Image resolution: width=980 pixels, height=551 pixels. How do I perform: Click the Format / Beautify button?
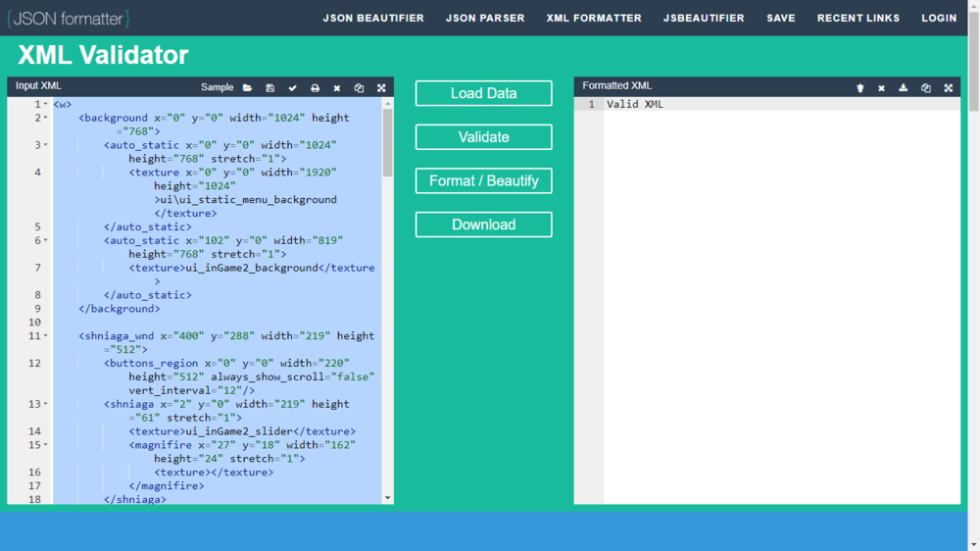tap(483, 181)
